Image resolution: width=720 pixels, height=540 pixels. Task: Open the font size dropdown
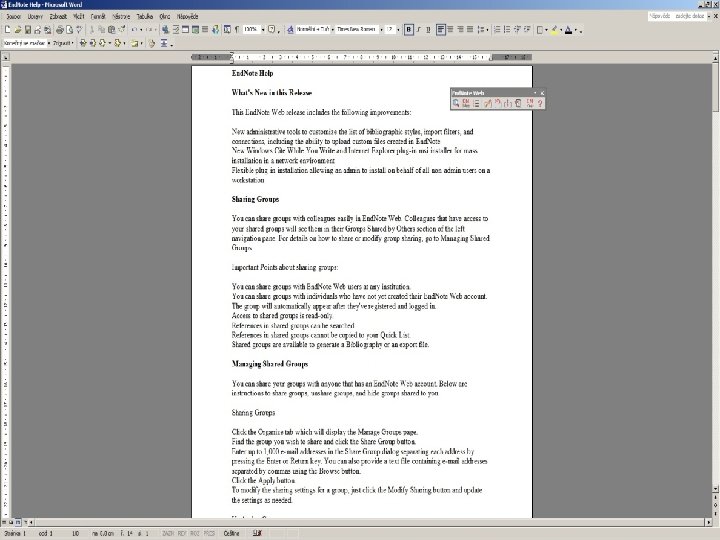coord(398,30)
